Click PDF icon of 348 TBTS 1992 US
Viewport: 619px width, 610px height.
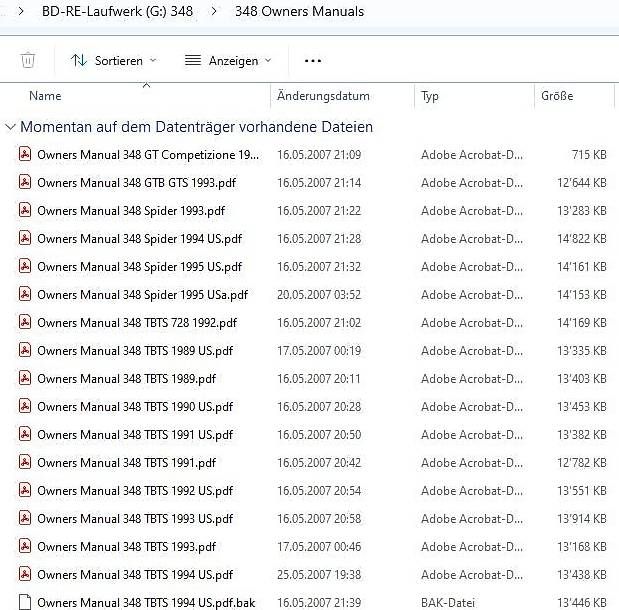point(25,490)
